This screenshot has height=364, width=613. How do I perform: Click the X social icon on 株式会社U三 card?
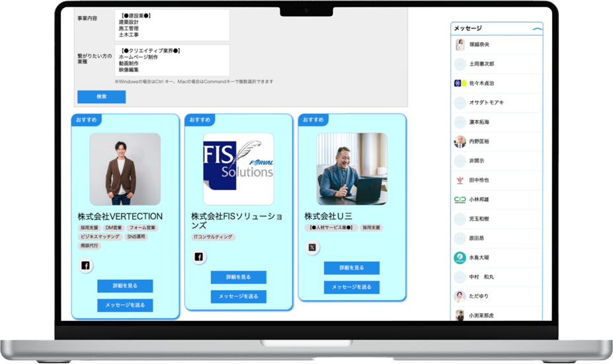coord(312,248)
